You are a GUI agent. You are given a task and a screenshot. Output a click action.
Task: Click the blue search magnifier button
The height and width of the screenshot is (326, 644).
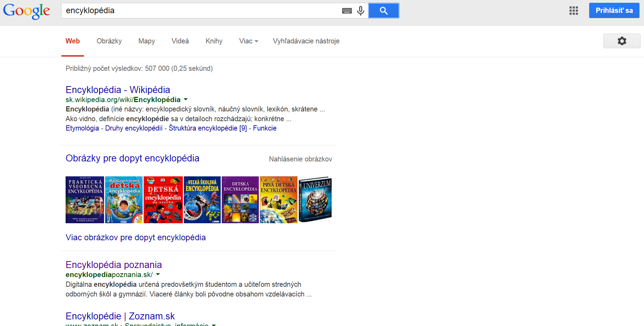(x=383, y=10)
